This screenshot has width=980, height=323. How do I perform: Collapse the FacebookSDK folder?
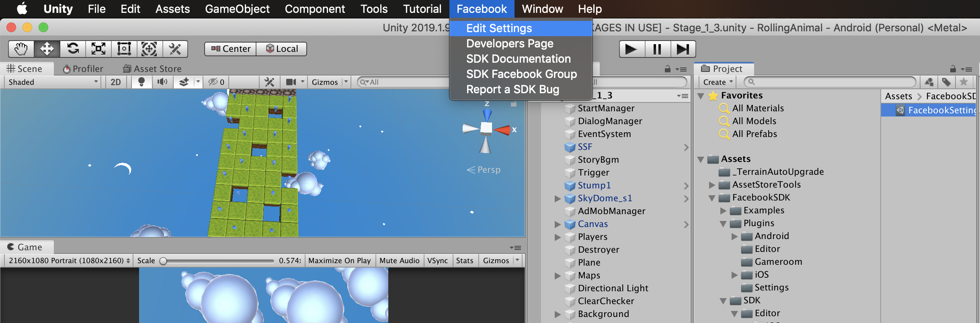711,198
